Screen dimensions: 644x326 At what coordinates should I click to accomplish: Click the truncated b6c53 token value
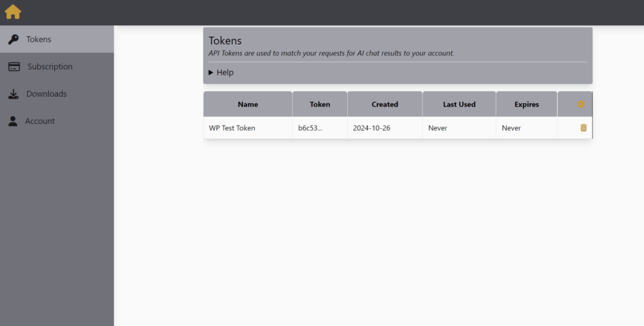tap(310, 128)
